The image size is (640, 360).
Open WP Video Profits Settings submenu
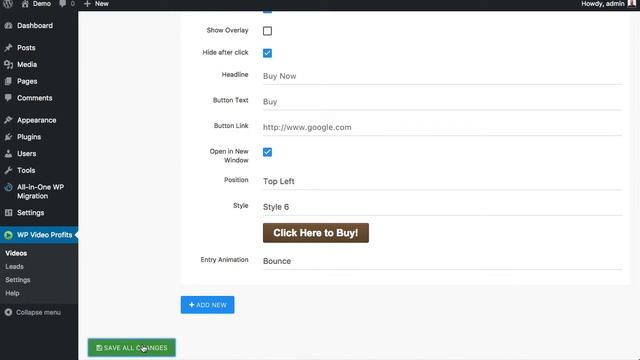(18, 280)
